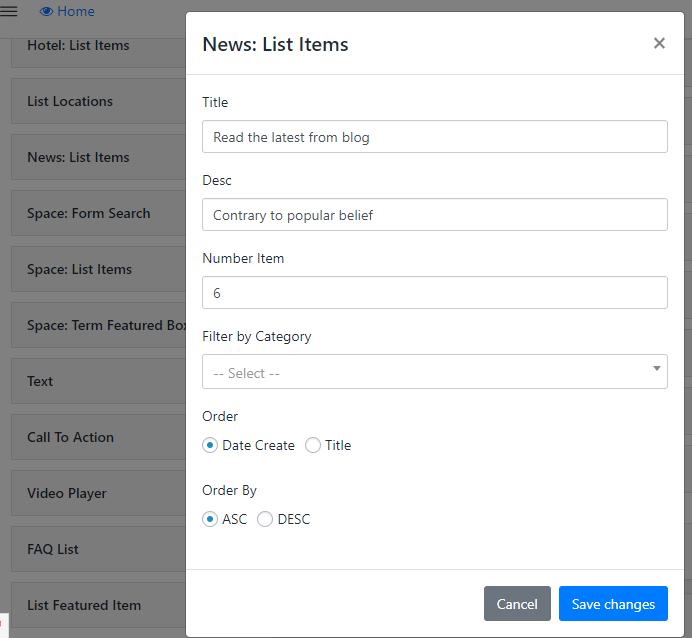Click the hamburger menu icon
The height and width of the screenshot is (638, 692).
(x=9, y=11)
